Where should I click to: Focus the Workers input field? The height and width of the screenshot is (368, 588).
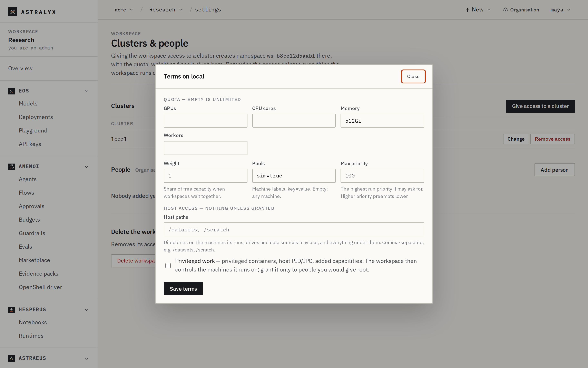pyautogui.click(x=205, y=148)
